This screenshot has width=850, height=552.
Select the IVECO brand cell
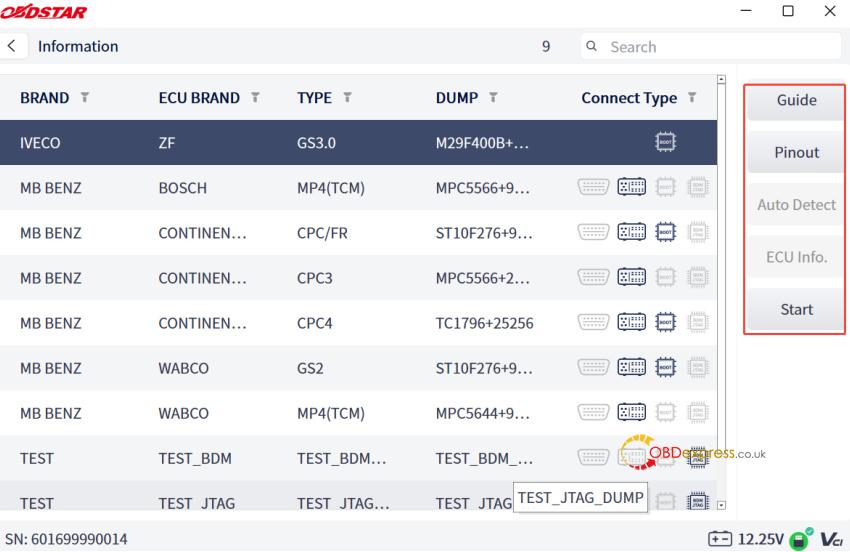(x=40, y=143)
